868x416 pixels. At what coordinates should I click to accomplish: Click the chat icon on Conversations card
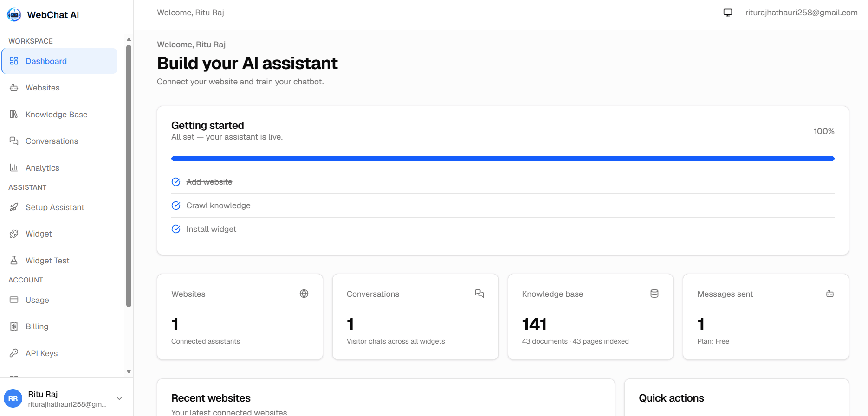tap(479, 294)
